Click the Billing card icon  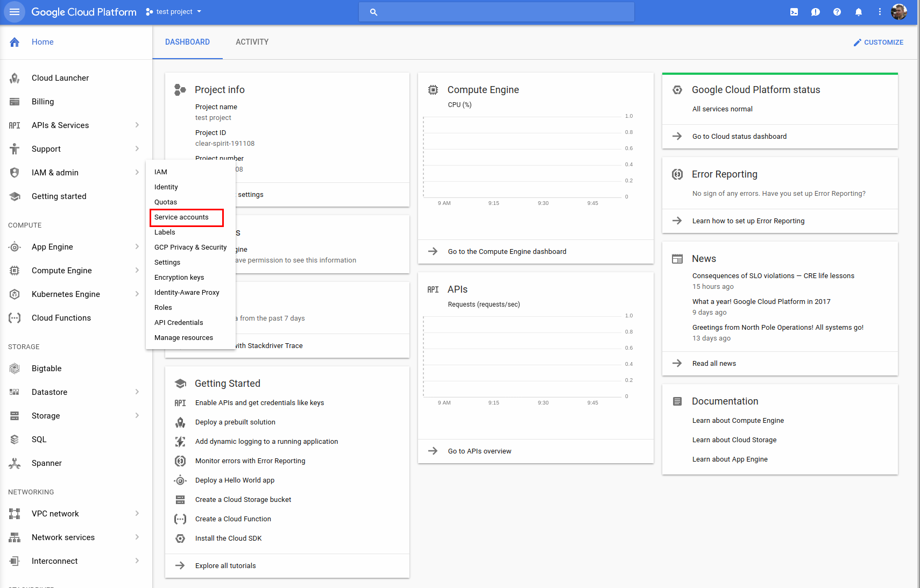click(15, 102)
